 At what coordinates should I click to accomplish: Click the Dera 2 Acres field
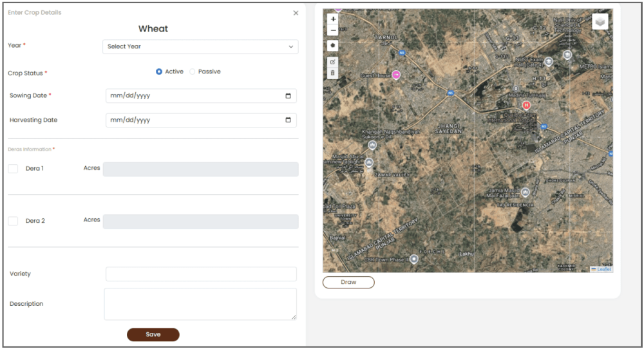pyautogui.click(x=201, y=222)
